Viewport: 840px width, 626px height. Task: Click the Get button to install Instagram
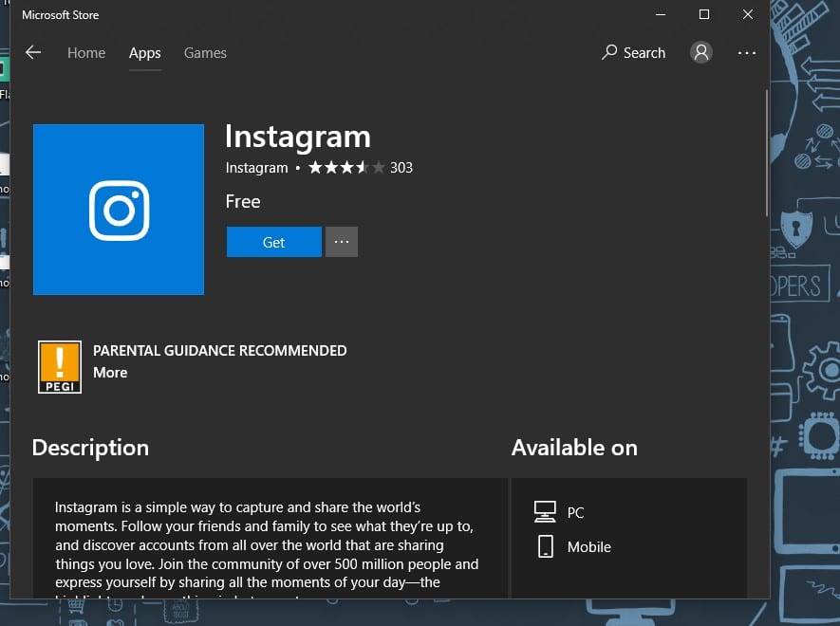click(273, 242)
